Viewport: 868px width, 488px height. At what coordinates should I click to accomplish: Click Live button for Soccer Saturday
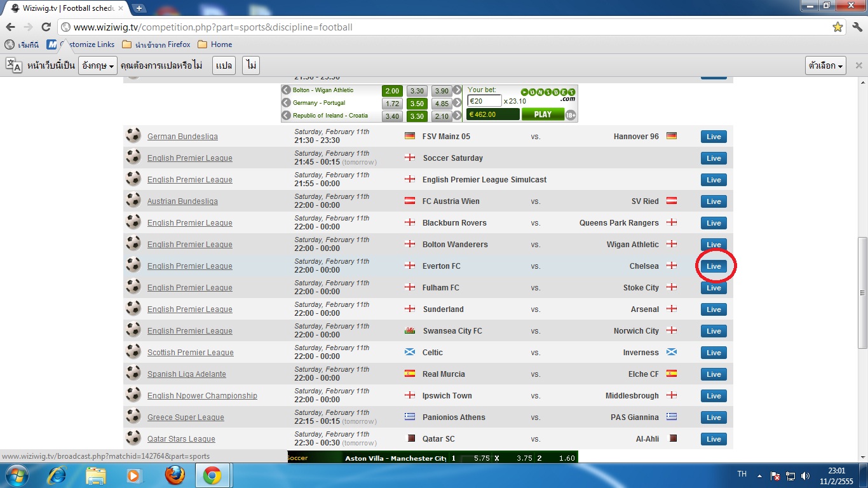tap(714, 158)
